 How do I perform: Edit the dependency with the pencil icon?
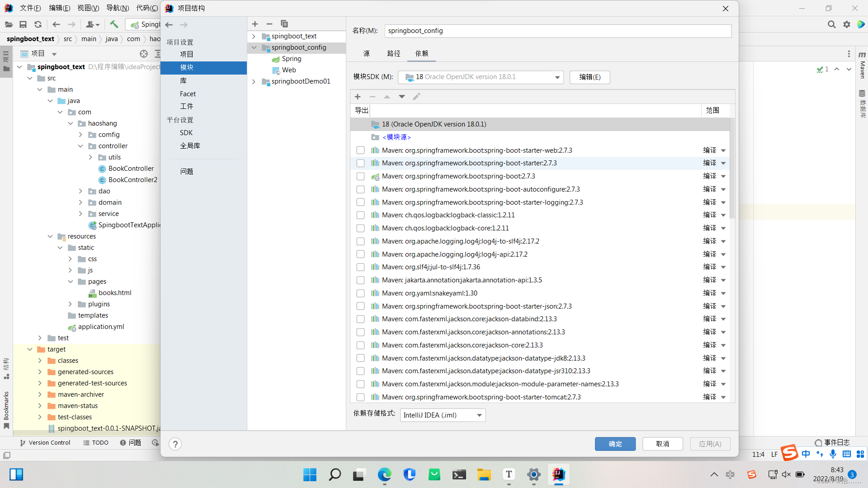416,97
